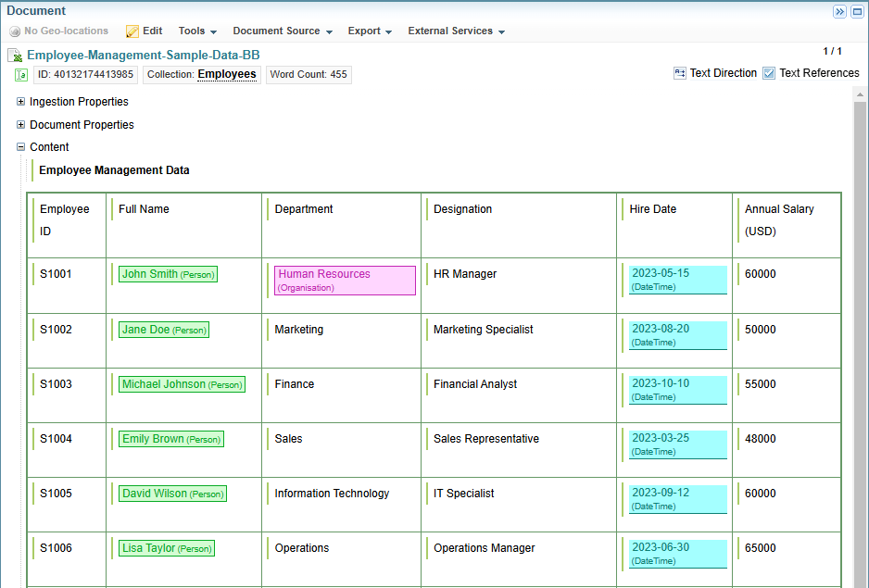
Task: Expand the Document Properties section
Action: (21, 125)
